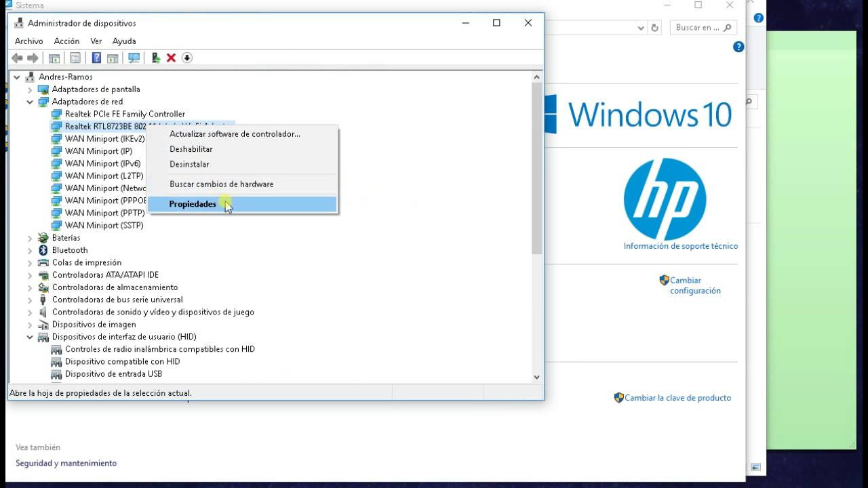The image size is (868, 488).
Task: Collapse Dispositivos de interfaz de usuario (HID)
Action: click(30, 337)
